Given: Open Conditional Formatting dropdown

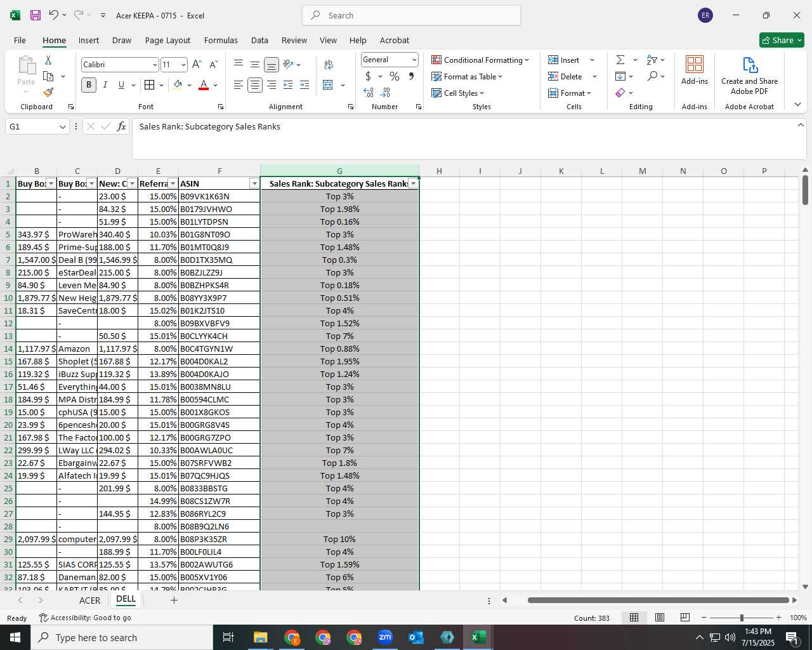Looking at the screenshot, I should (x=480, y=60).
